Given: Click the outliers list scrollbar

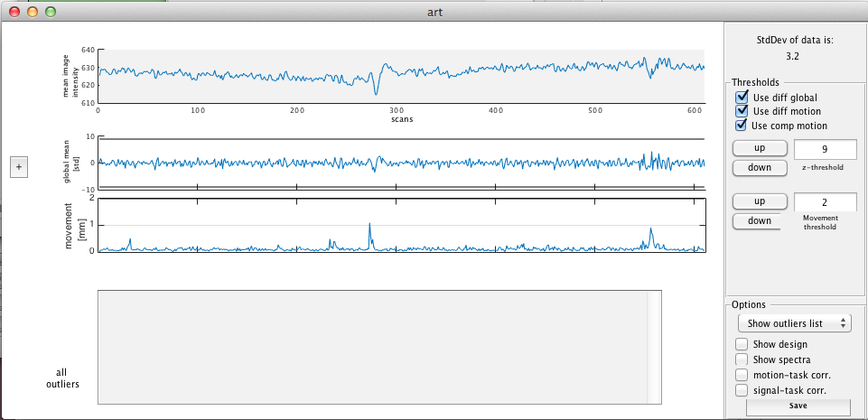Looking at the screenshot, I should (654, 347).
